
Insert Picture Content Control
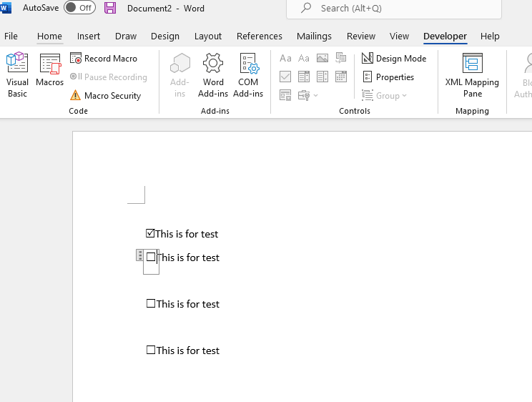click(x=322, y=59)
